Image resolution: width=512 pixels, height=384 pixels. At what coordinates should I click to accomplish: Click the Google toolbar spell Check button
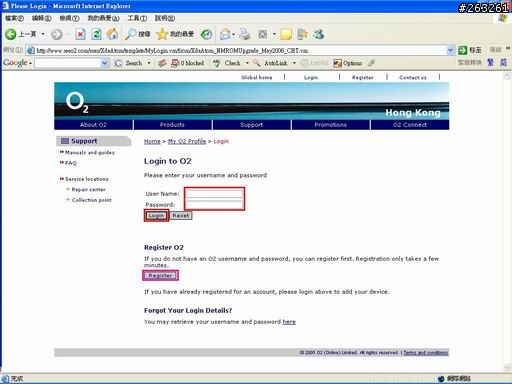coord(227,63)
